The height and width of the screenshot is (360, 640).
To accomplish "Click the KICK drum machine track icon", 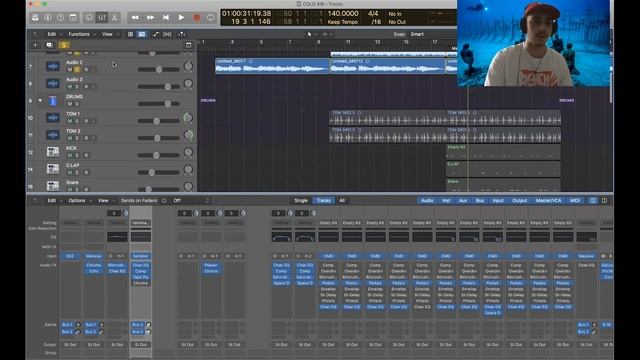I will click(53, 152).
